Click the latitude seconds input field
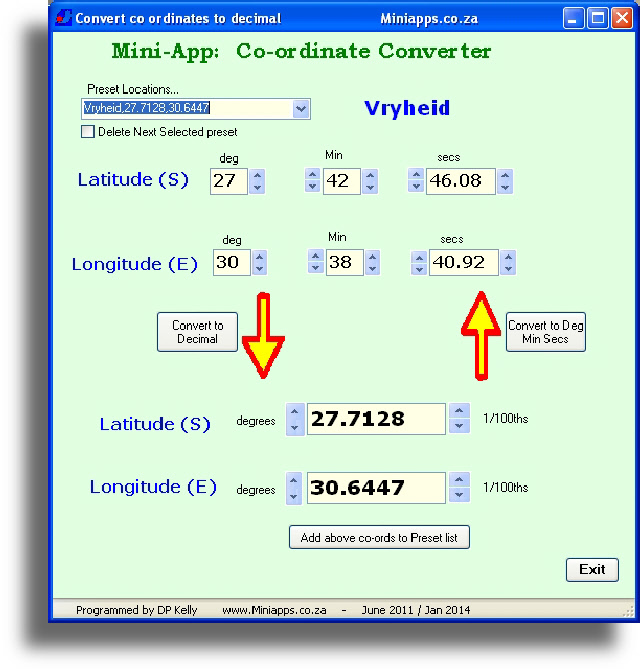The image size is (640, 671). [460, 181]
